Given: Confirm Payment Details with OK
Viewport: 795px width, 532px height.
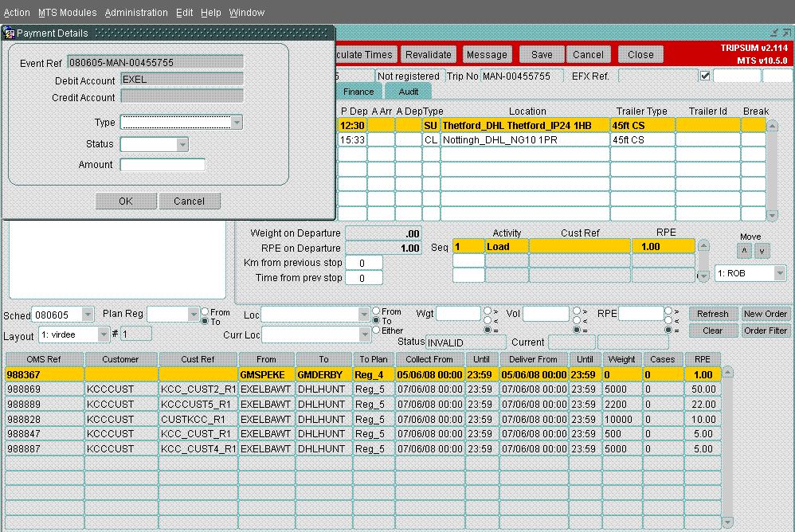Looking at the screenshot, I should [x=126, y=201].
